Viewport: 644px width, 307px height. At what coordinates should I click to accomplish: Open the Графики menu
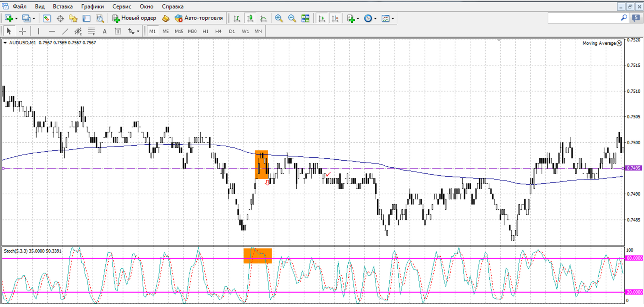point(92,6)
